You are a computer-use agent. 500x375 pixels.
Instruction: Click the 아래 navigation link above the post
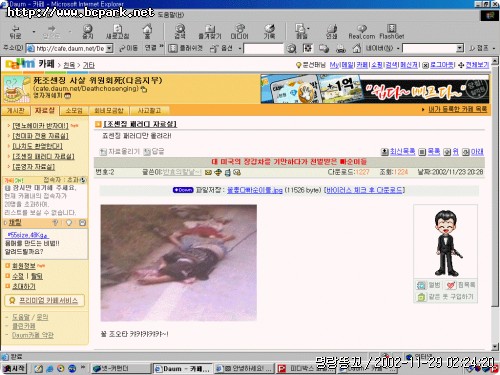point(477,152)
